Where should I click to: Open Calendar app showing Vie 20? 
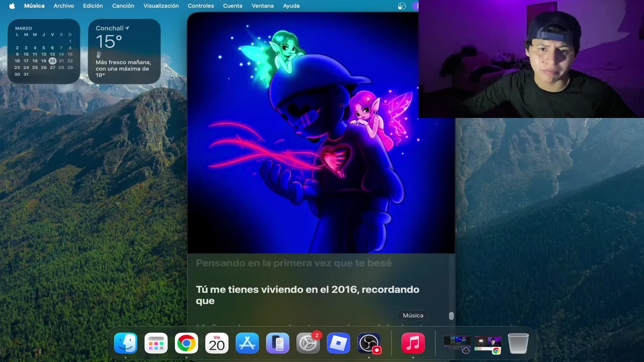coord(217,344)
